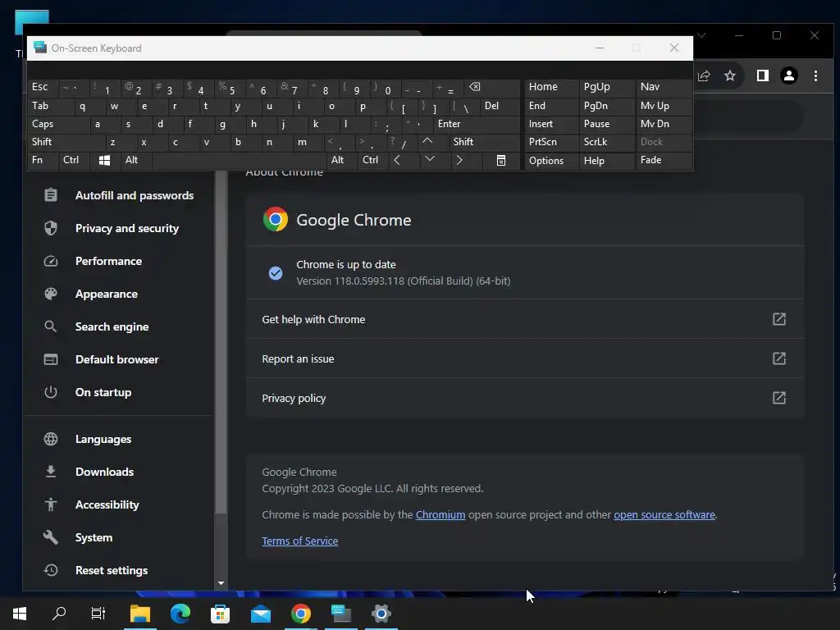Click the Reset settings history icon
The height and width of the screenshot is (630, 840).
(51, 570)
